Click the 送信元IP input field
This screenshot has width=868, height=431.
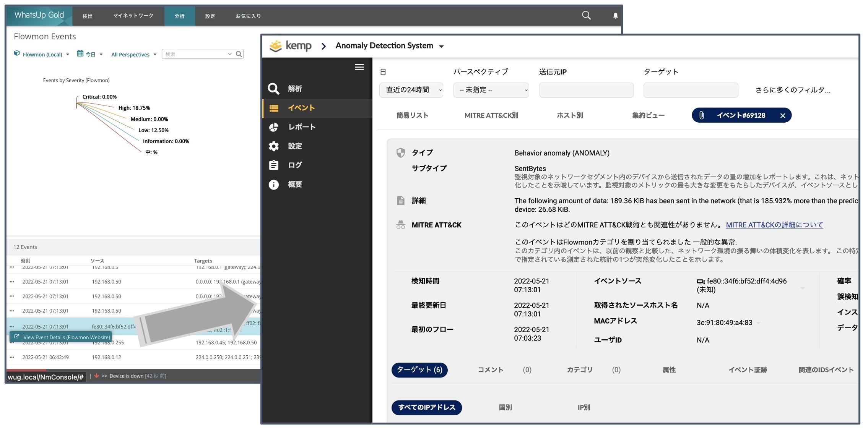click(x=586, y=90)
